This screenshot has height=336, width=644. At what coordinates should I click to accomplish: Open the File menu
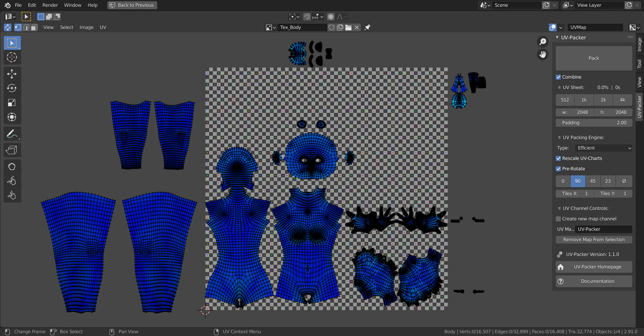pos(18,5)
